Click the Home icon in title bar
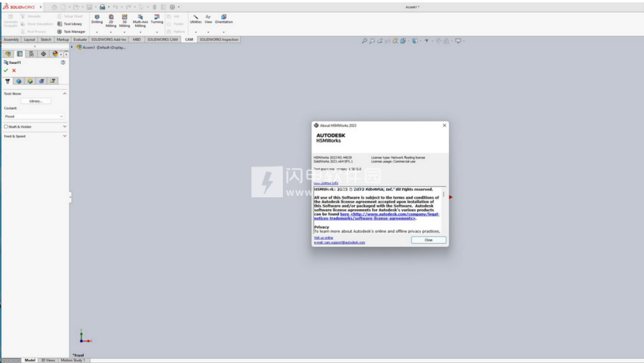The width and height of the screenshot is (644, 363). coord(55,7)
